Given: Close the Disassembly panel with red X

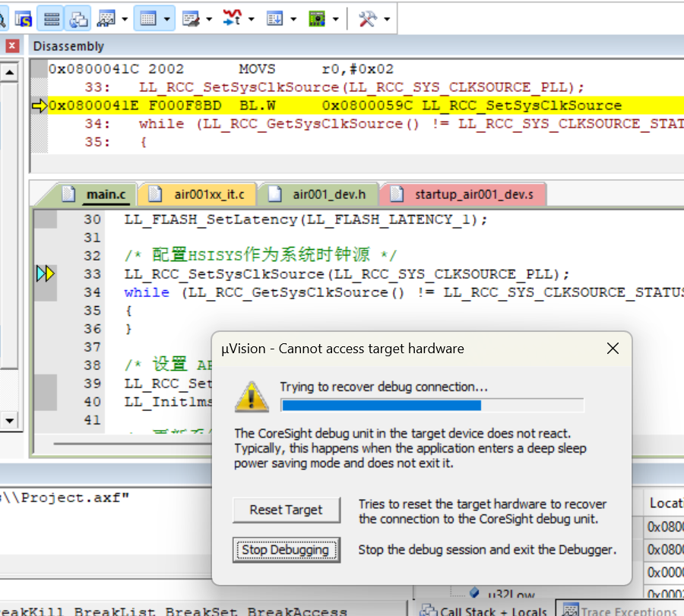Looking at the screenshot, I should [x=12, y=46].
